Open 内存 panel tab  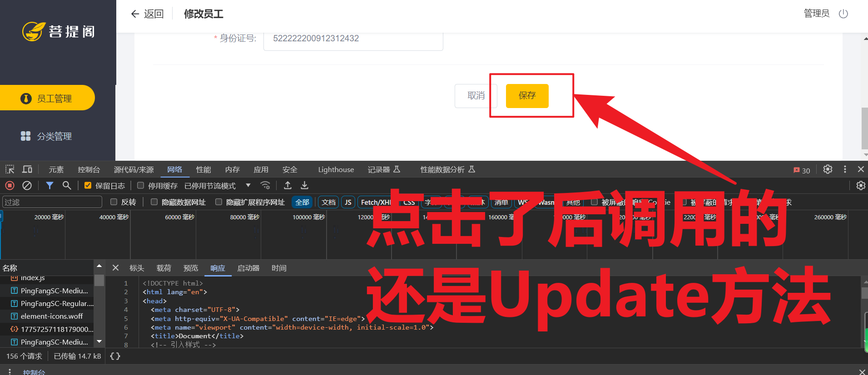tap(233, 169)
